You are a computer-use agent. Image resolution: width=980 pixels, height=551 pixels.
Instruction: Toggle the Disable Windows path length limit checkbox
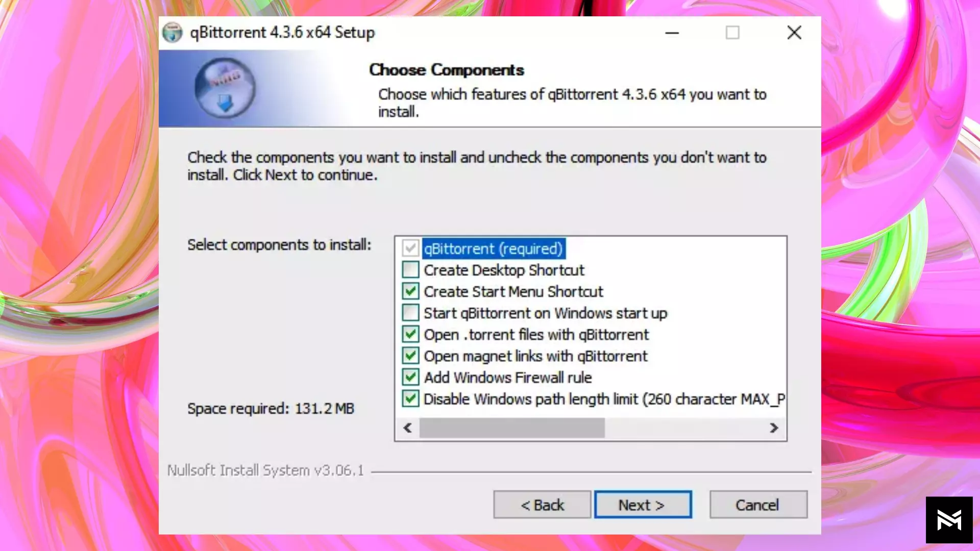click(410, 399)
